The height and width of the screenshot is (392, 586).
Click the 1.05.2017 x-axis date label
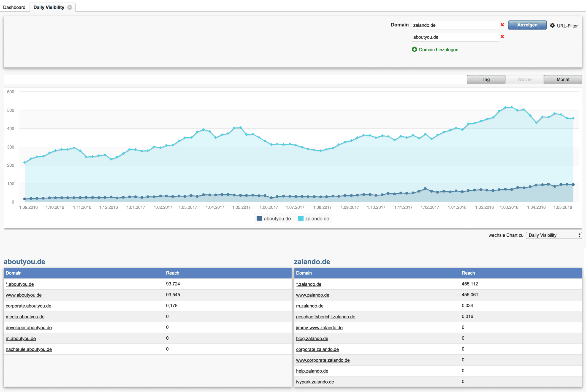241,207
